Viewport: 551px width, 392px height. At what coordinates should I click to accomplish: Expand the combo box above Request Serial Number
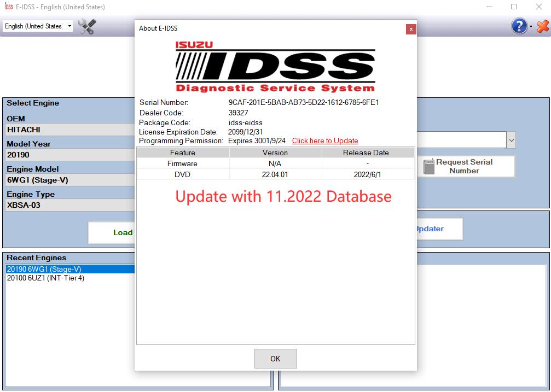coord(511,140)
